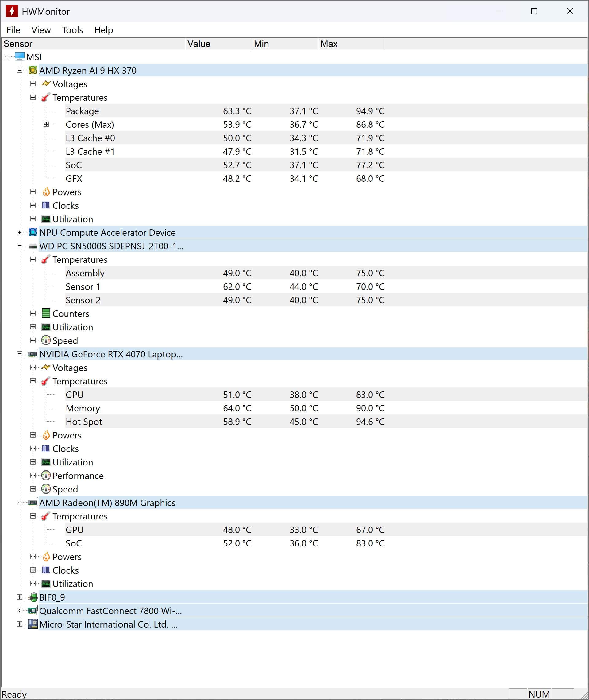Click the HWMonitor lightning app icon
The image size is (589, 700).
(x=12, y=11)
